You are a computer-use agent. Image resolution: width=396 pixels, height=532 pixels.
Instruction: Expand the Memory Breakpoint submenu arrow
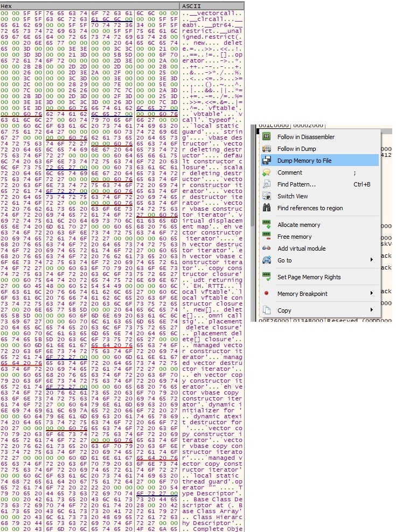click(x=371, y=294)
